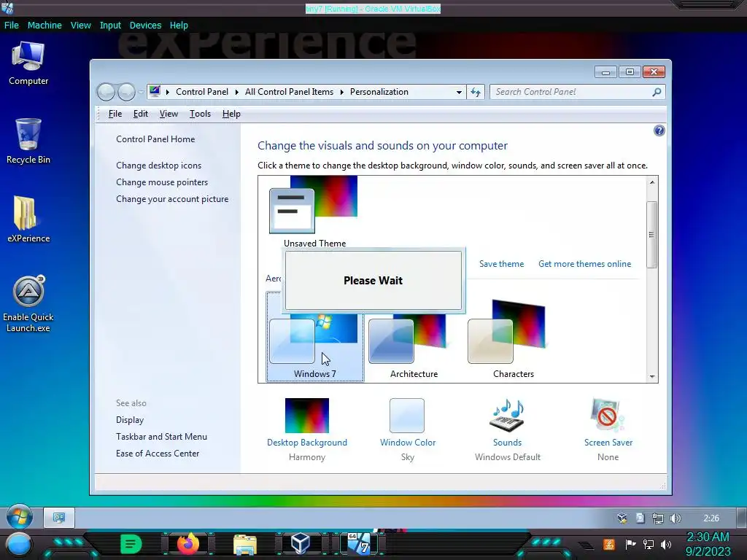Click the guest Windows 7 Start orb
747x560 pixels.
[20, 517]
